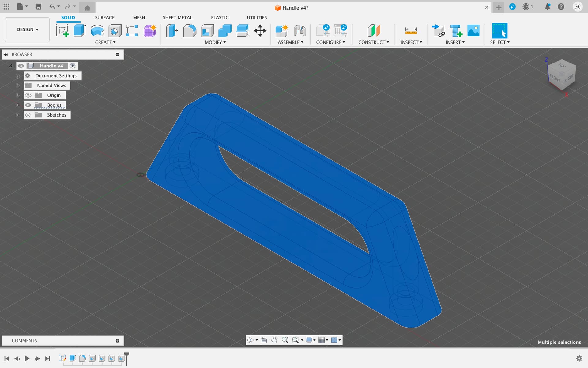Screen dimensions: 588x368
Task: Open the job status clock icon
Action: (526, 6)
